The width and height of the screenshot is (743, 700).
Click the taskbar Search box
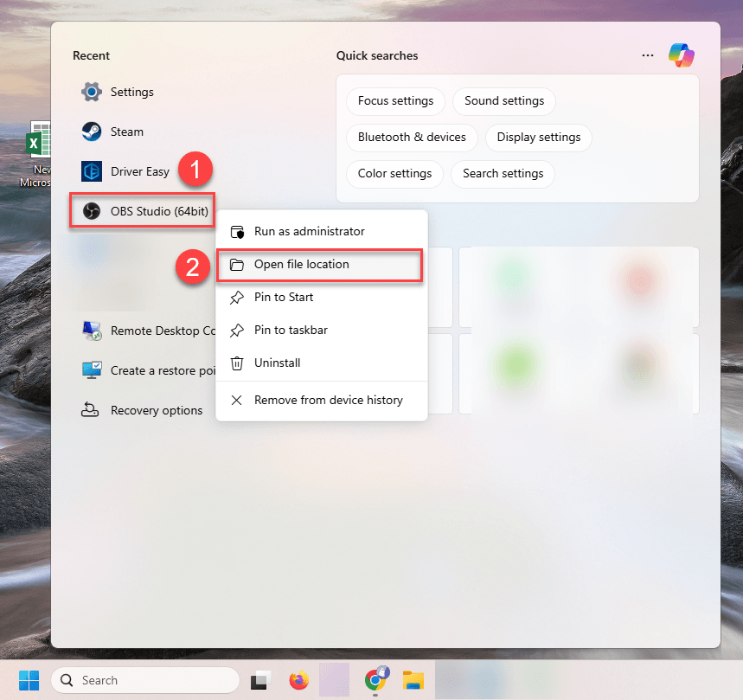145,681
